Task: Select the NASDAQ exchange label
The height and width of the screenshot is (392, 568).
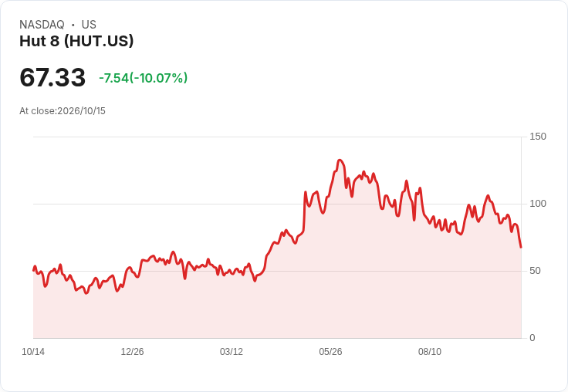Action: [x=42, y=25]
